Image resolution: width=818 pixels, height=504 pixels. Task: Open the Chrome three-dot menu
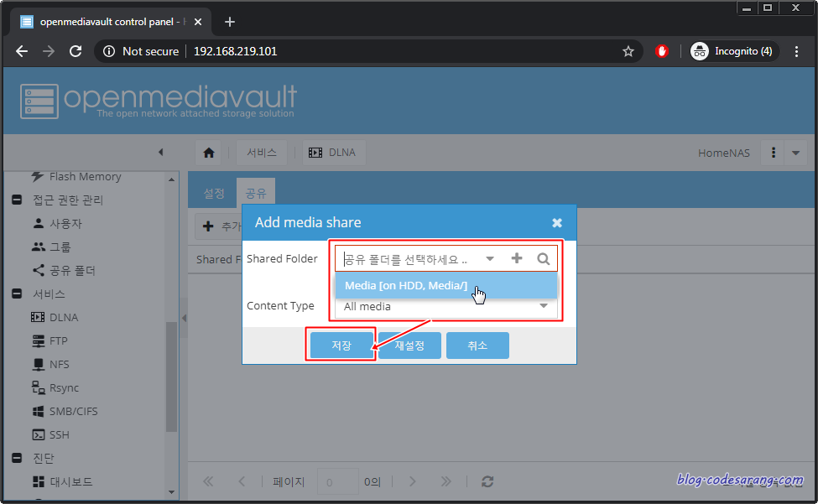tap(796, 51)
